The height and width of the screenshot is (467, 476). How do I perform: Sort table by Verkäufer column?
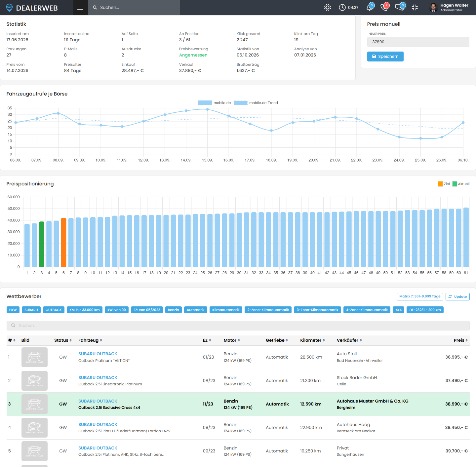tap(349, 340)
